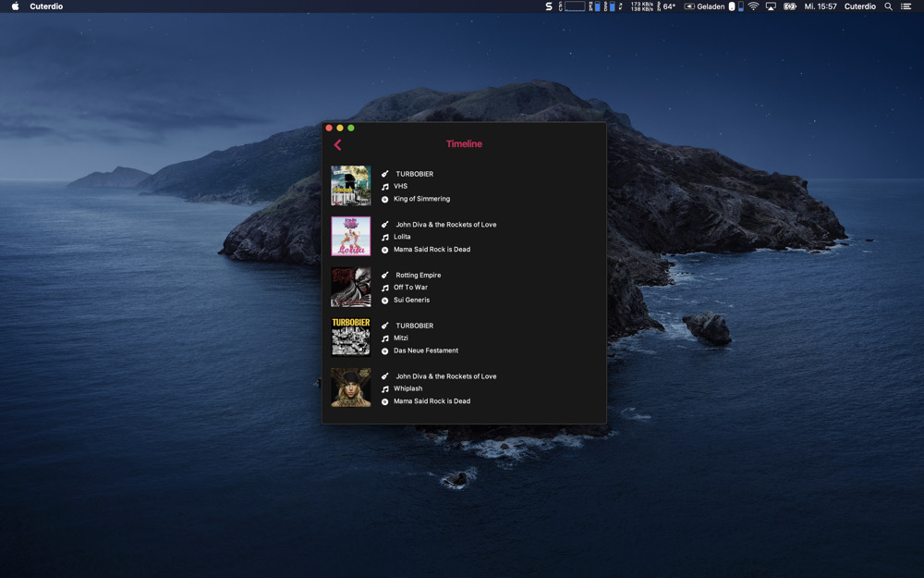
Task: Click the yellow TURBOBIER Das Neue Festament cover
Action: coord(351,338)
